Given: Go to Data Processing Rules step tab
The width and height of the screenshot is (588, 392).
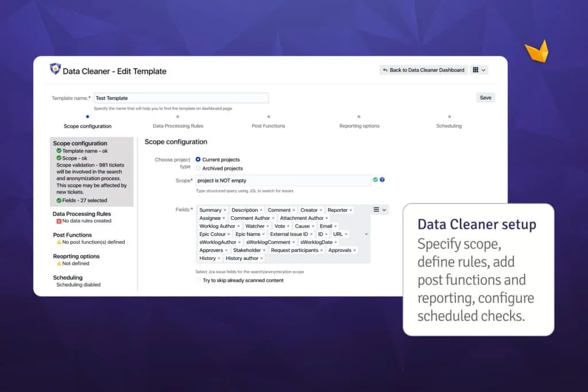Looking at the screenshot, I should coord(178,126).
